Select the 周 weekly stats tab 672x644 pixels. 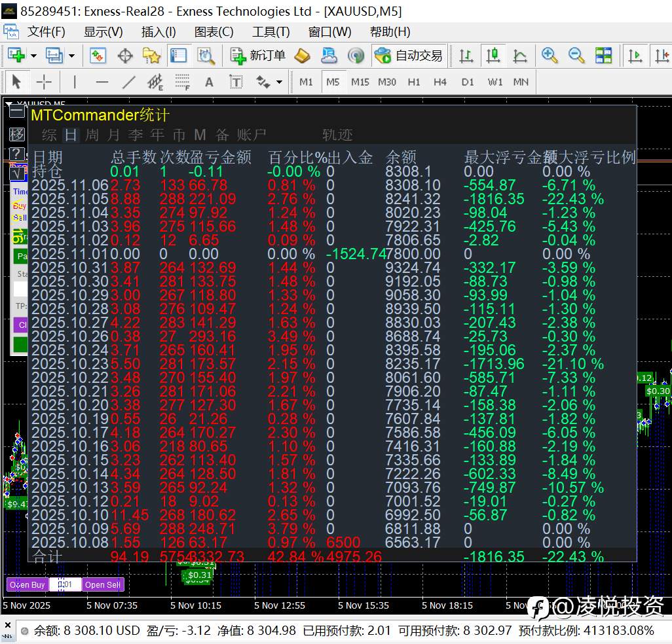(x=92, y=135)
